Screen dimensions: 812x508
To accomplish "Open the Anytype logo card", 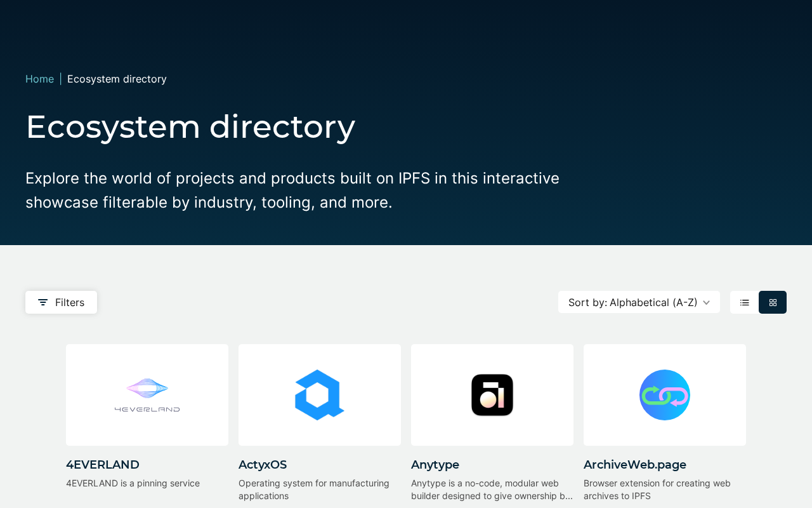I will pos(492,395).
